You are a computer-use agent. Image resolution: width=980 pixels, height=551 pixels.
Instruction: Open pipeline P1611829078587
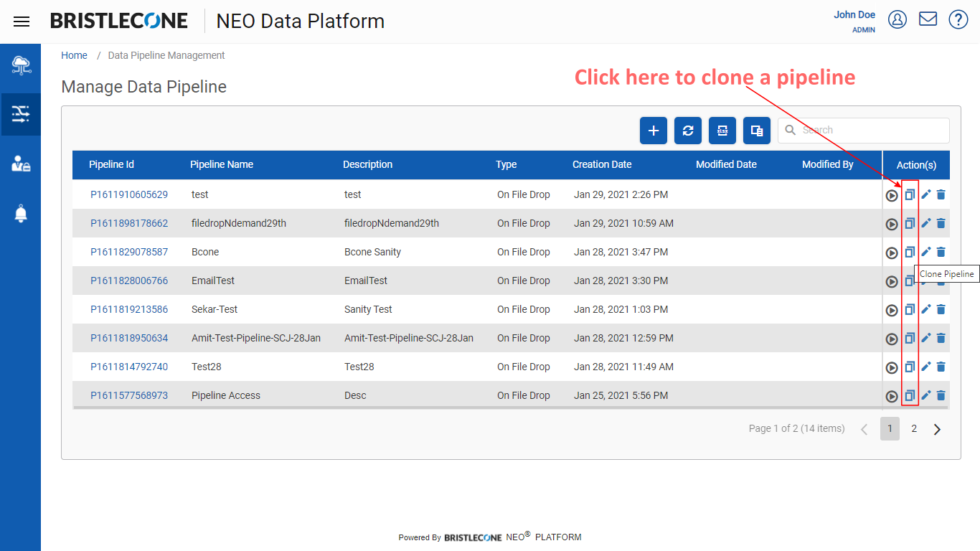[129, 252]
